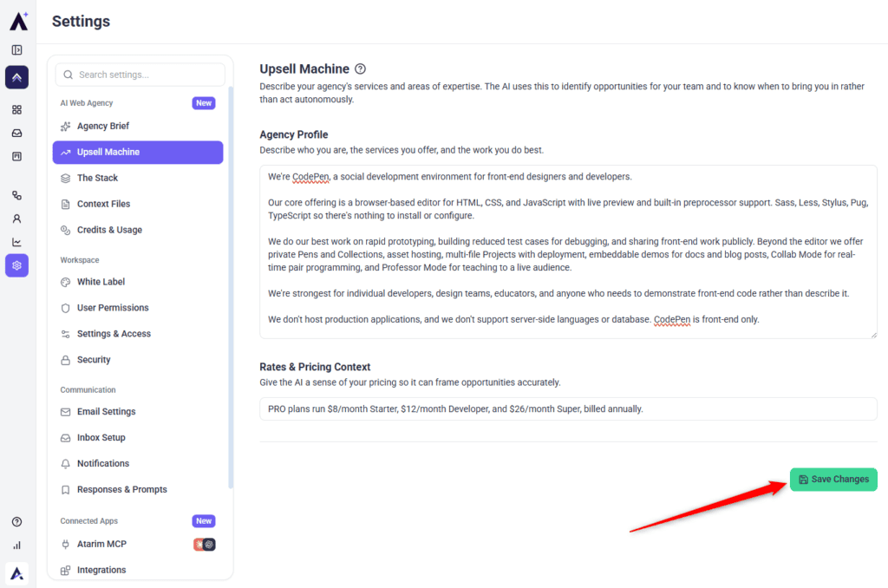Viewport: 888px width, 588px height.
Task: Open White Label settings
Action: point(138,282)
